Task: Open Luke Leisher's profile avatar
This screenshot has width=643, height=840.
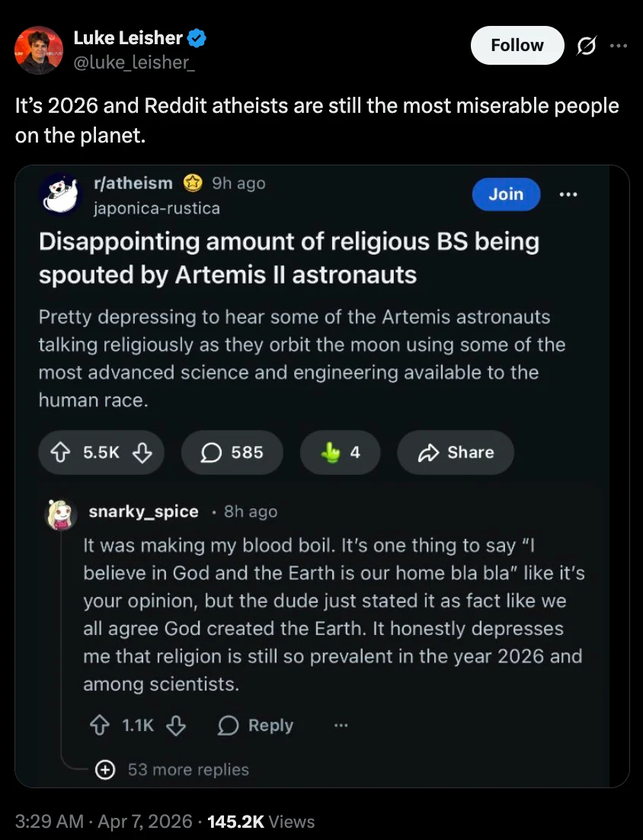Action: (38, 50)
